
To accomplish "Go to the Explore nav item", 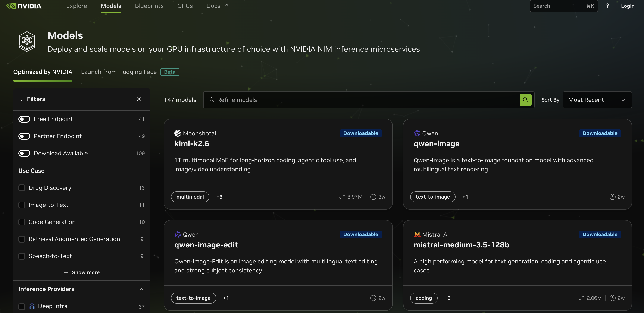I will click(x=76, y=6).
